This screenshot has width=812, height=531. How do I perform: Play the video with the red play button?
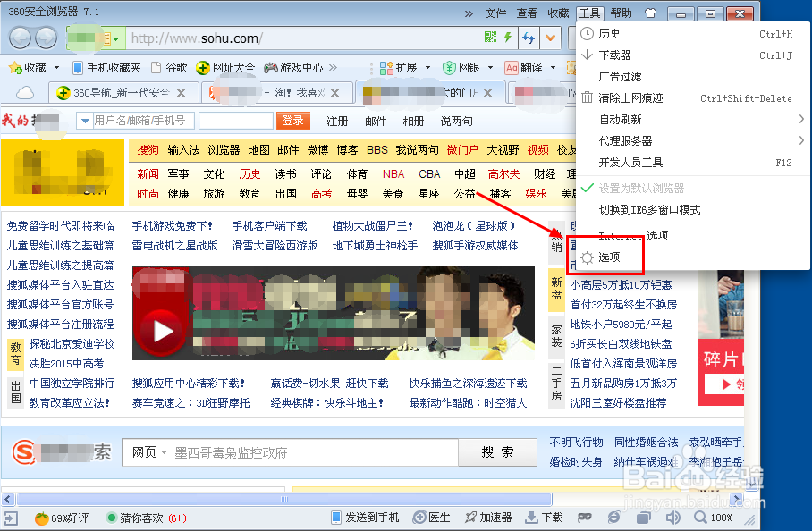click(162, 332)
